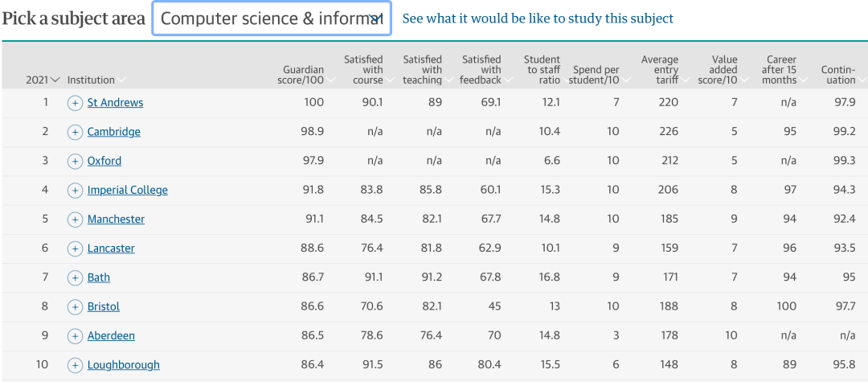The image size is (868, 382).
Task: Open the Imperial College link
Action: pos(127,190)
